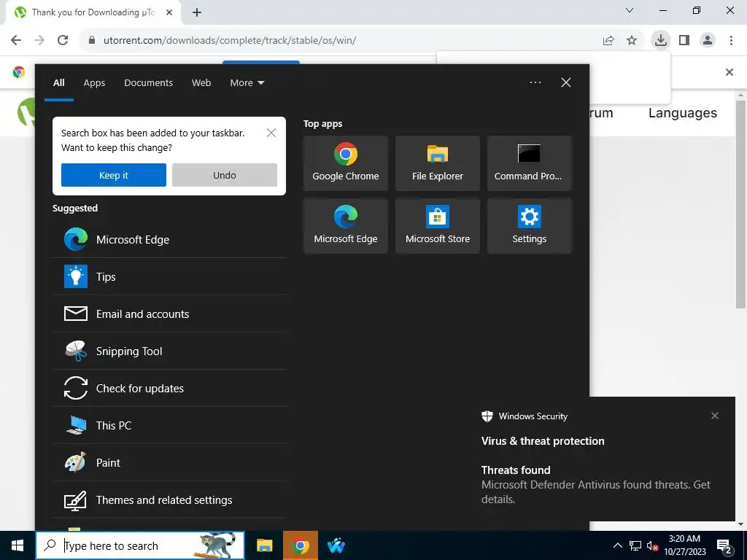Reload the uTorrent page

pyautogui.click(x=63, y=40)
